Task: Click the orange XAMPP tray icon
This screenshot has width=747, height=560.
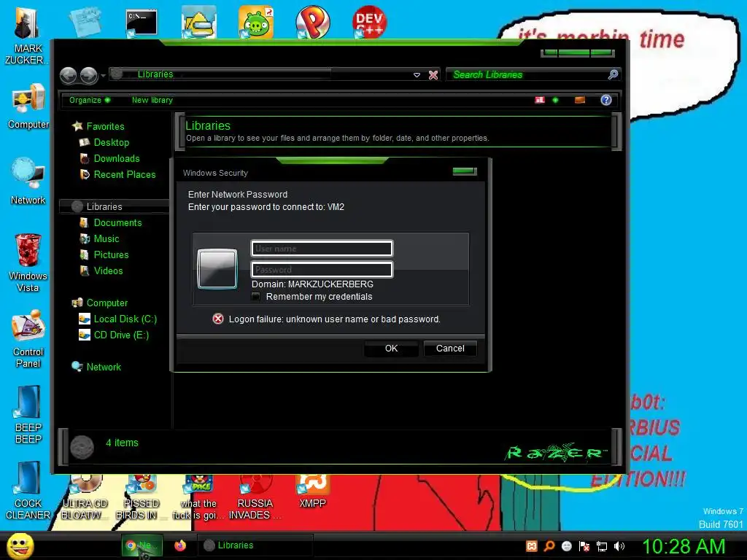Action: [x=532, y=546]
